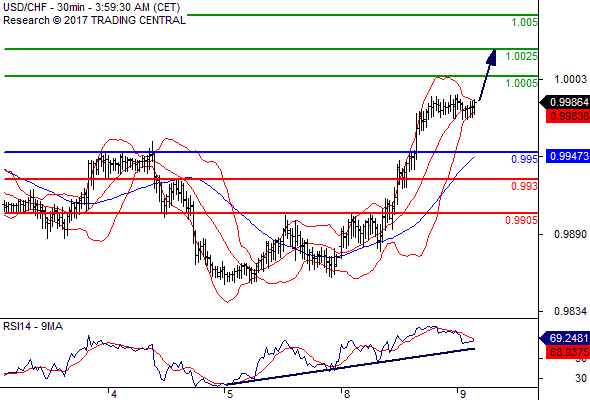The height and width of the screenshot is (400, 590).
Task: Click the 0.9890 price axis label
Action: 570,234
